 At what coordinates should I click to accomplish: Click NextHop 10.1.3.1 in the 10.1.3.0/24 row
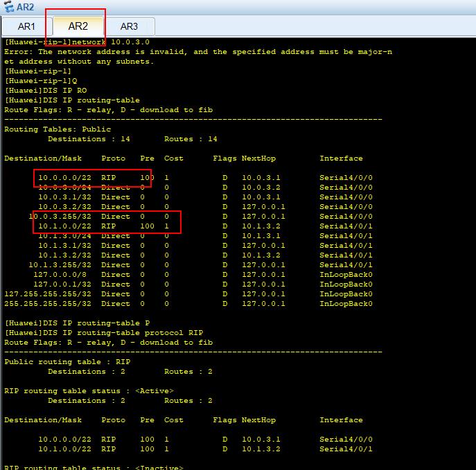(x=261, y=236)
